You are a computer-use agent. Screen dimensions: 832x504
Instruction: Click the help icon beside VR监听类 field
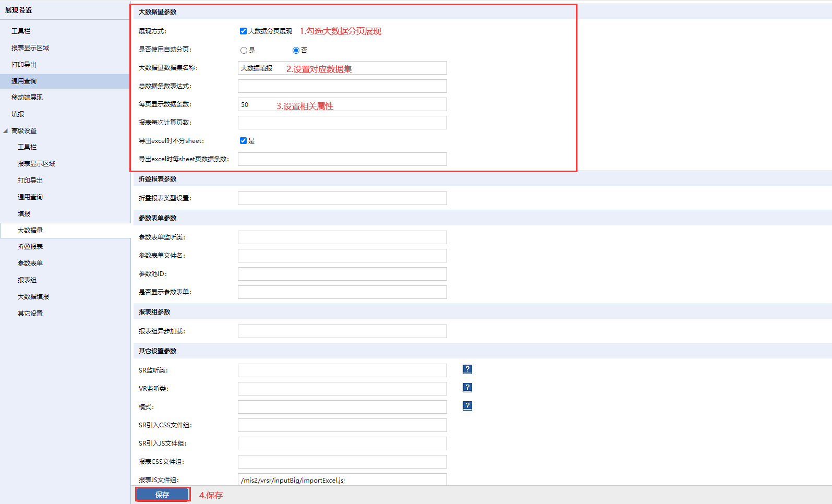(467, 388)
